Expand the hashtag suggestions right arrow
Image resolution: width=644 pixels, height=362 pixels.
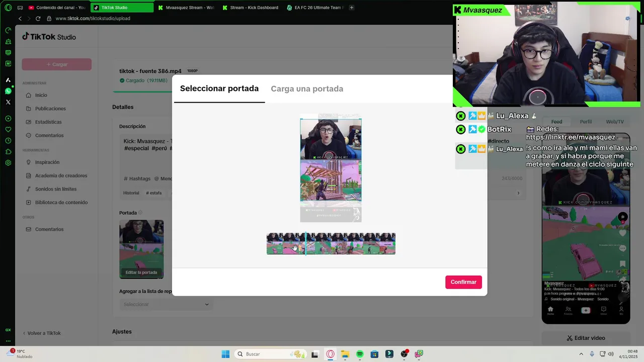click(x=518, y=193)
